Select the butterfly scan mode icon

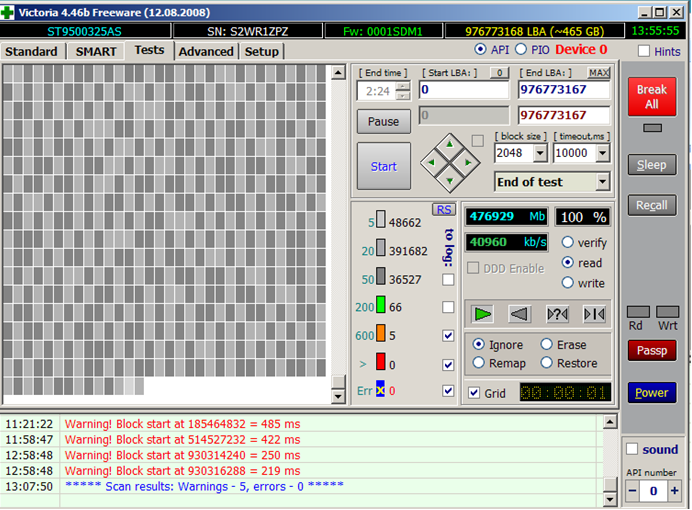pyautogui.click(x=594, y=314)
